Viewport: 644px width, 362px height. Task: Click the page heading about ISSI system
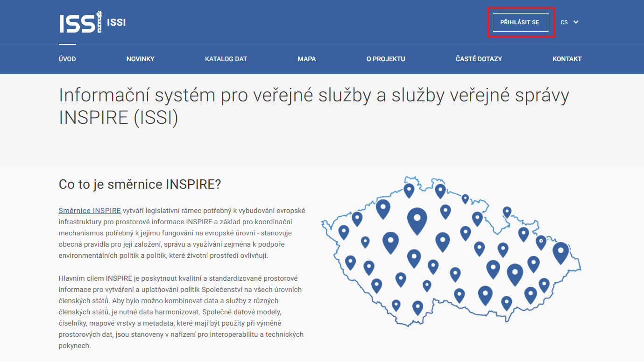(314, 106)
